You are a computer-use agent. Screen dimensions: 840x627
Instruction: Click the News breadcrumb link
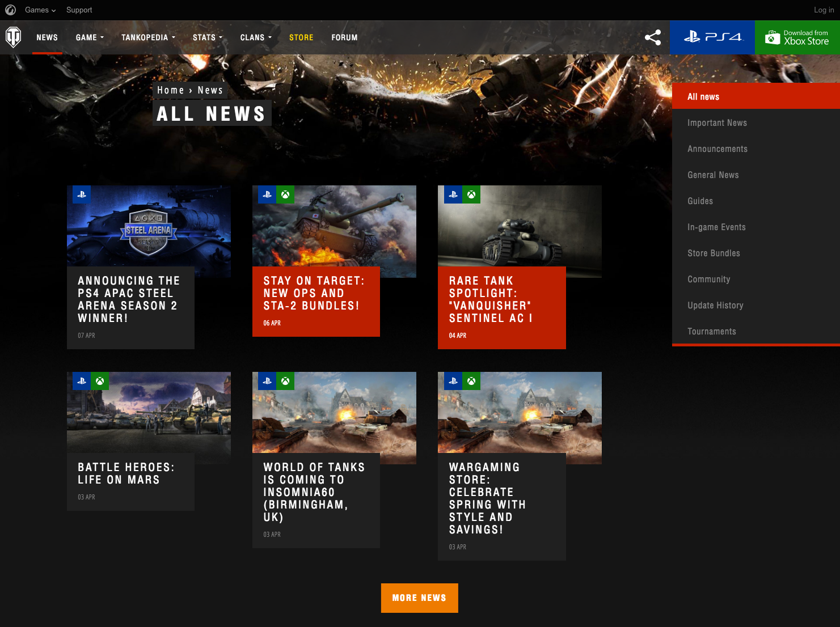click(x=210, y=90)
